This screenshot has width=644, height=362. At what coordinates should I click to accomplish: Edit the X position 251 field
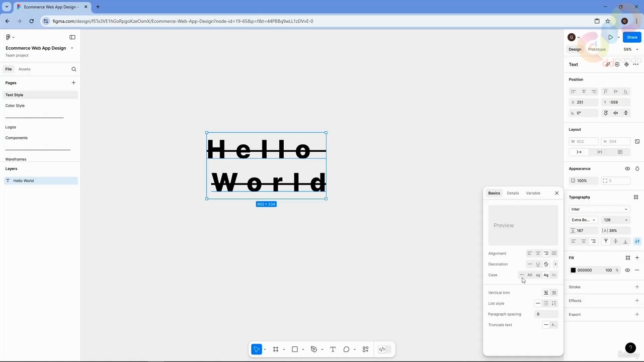click(x=583, y=103)
